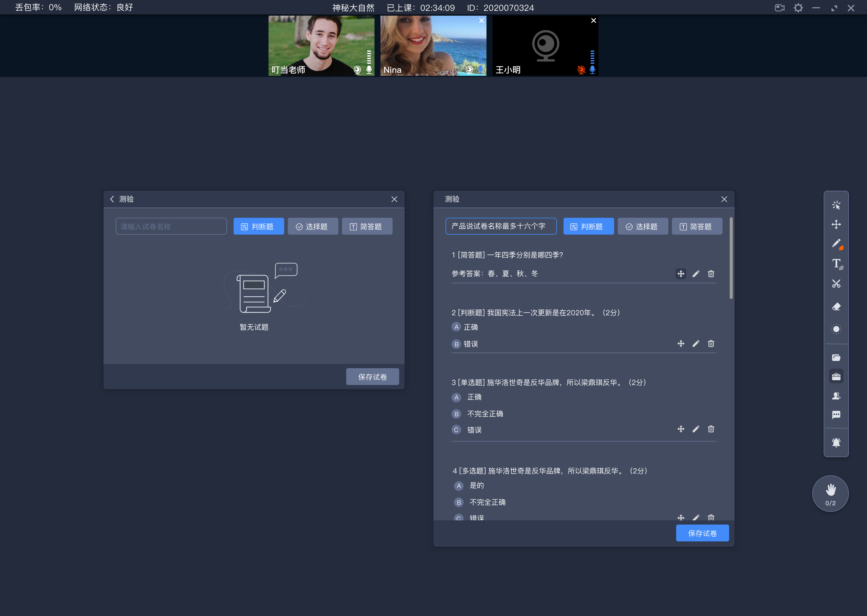This screenshot has width=867, height=616.
Task: Click the chat panel icon
Action: pyautogui.click(x=836, y=416)
